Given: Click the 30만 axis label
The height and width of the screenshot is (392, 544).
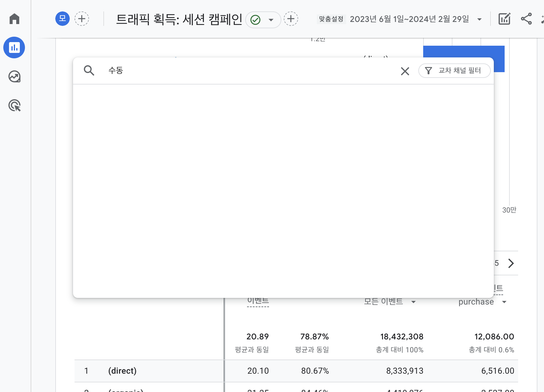Looking at the screenshot, I should (509, 210).
